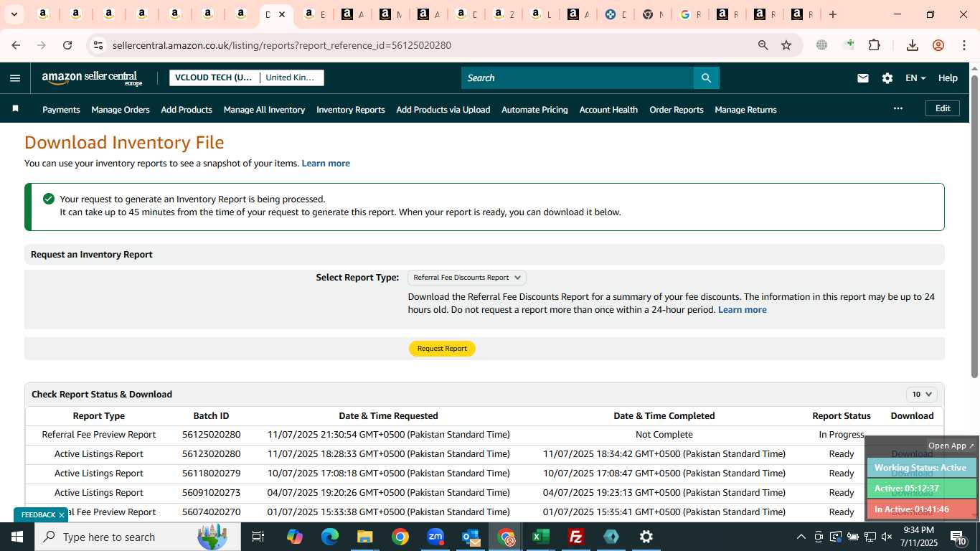The width and height of the screenshot is (980, 551).
Task: Show hidden system tray icons
Action: click(801, 537)
